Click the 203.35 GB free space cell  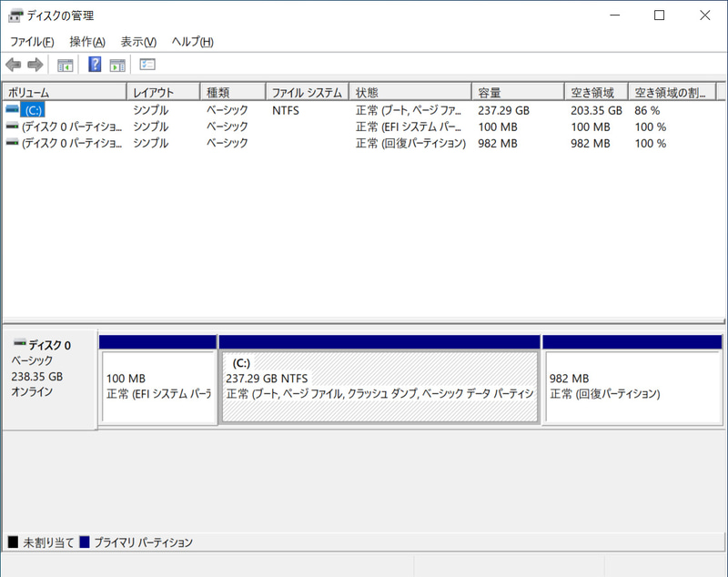click(x=596, y=110)
